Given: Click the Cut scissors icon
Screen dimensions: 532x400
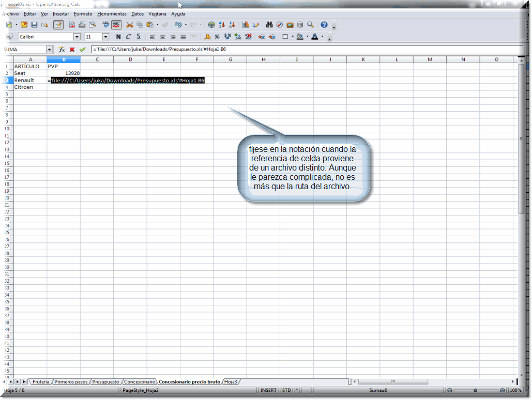Looking at the screenshot, I should 129,25.
